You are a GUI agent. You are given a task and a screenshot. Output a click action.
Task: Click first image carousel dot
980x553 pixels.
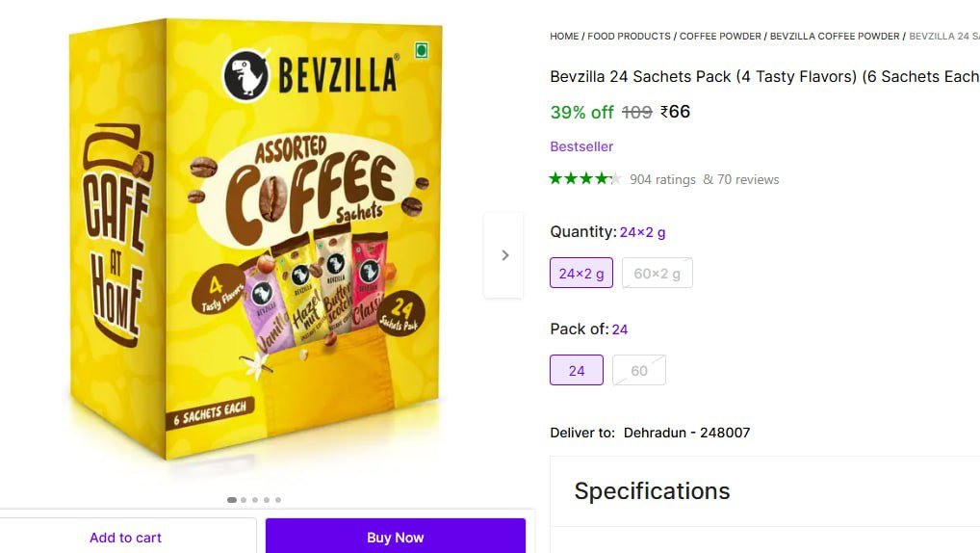coord(232,500)
